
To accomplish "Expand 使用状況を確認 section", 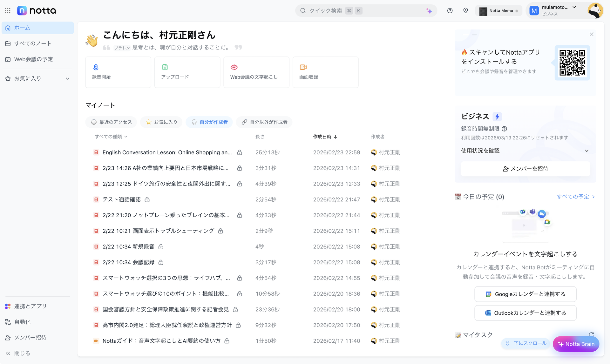I will pyautogui.click(x=525, y=151).
